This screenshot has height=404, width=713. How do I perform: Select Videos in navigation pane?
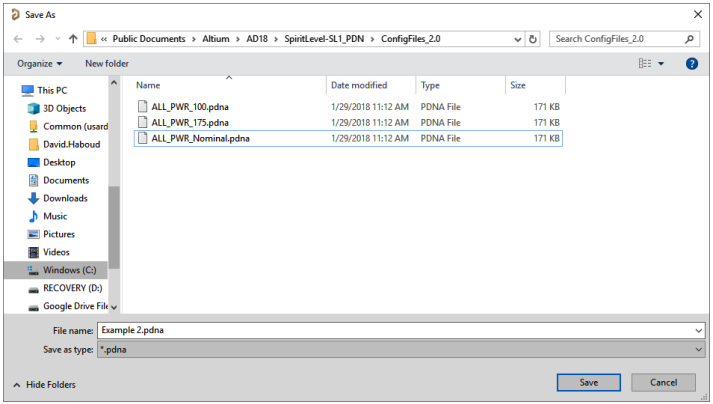pos(56,252)
